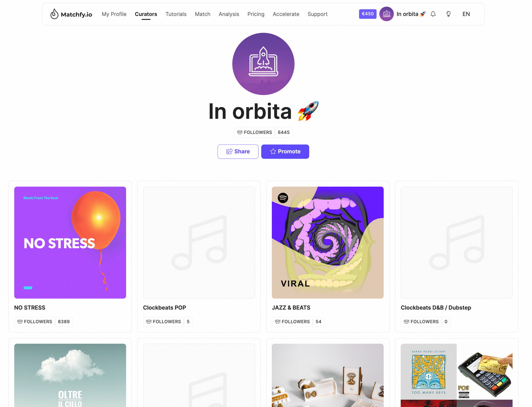Image resolution: width=532 pixels, height=407 pixels.
Task: Open the NO STRESS playlist cover
Action: tap(70, 242)
